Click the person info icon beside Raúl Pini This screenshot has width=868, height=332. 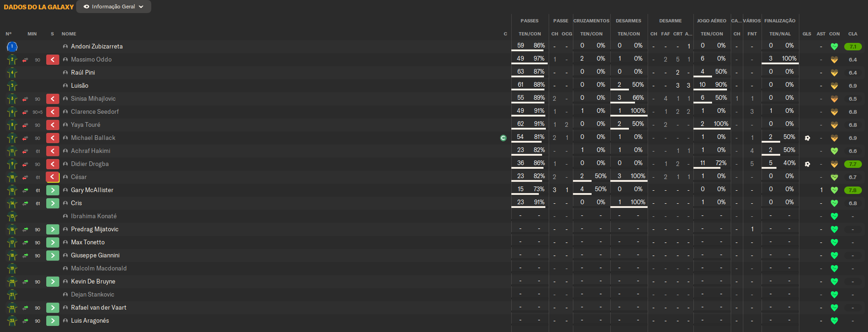65,73
